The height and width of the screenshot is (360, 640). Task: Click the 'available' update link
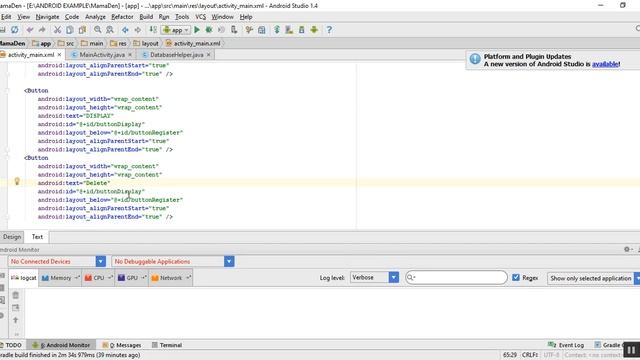pyautogui.click(x=605, y=64)
